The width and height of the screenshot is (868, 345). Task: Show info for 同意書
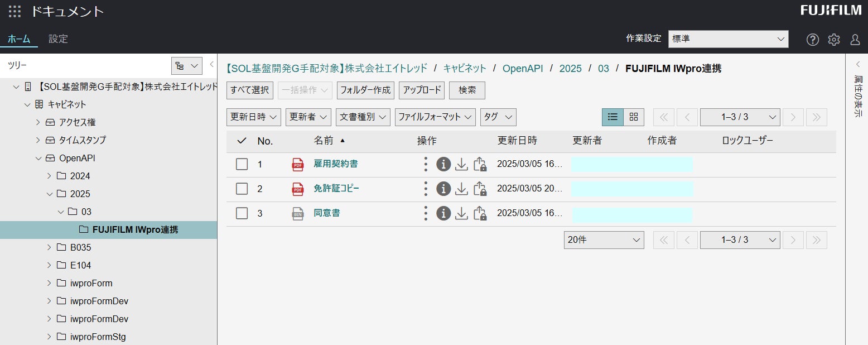coord(443,213)
